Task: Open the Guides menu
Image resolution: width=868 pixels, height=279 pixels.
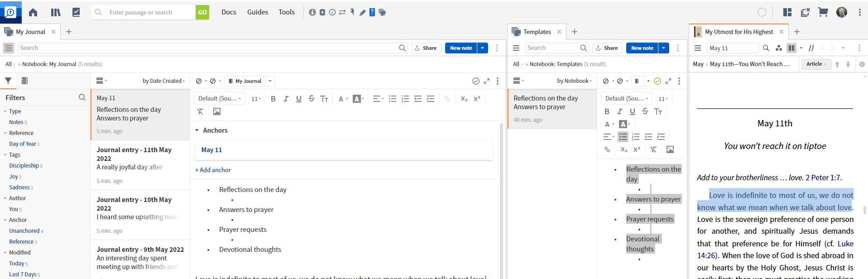Action: tap(258, 12)
